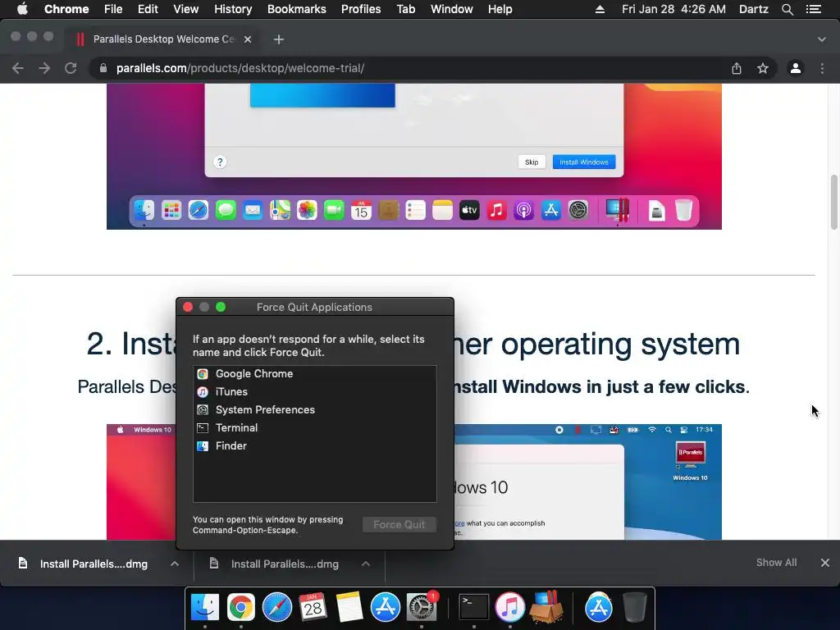The image size is (840, 630).
Task: Close the downloads bar
Action: (x=825, y=563)
